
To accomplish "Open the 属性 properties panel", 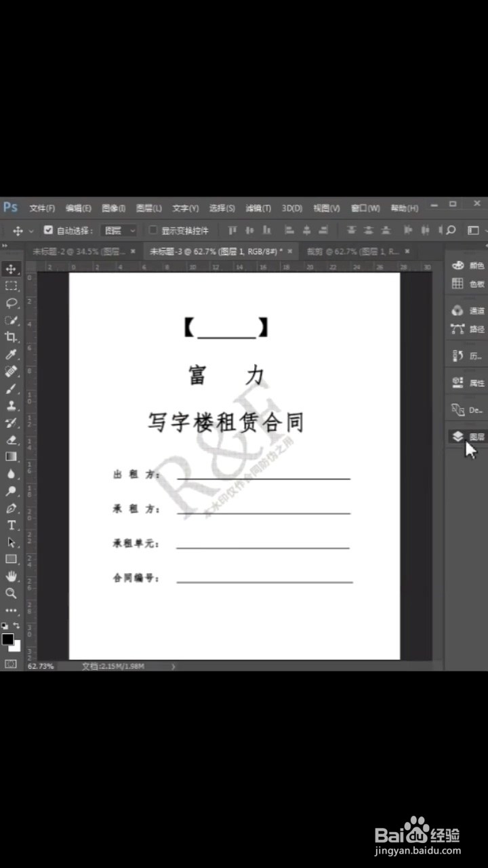I will (468, 382).
